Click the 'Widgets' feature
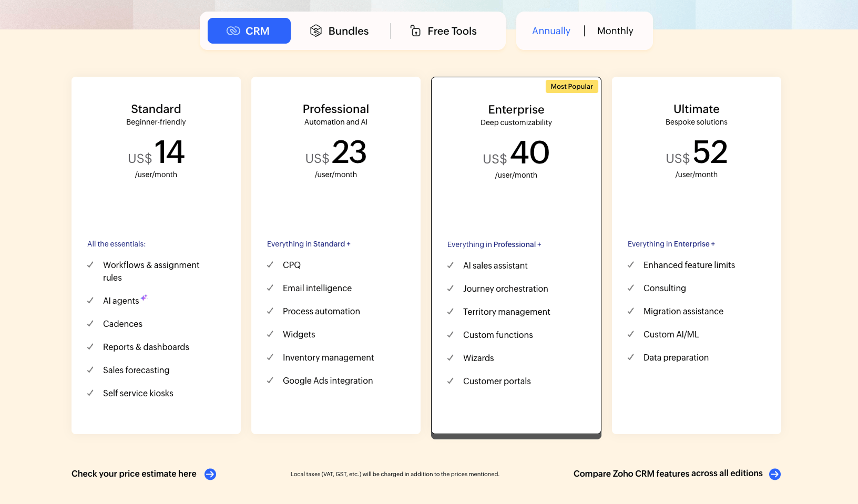The image size is (858, 504). [x=299, y=334]
